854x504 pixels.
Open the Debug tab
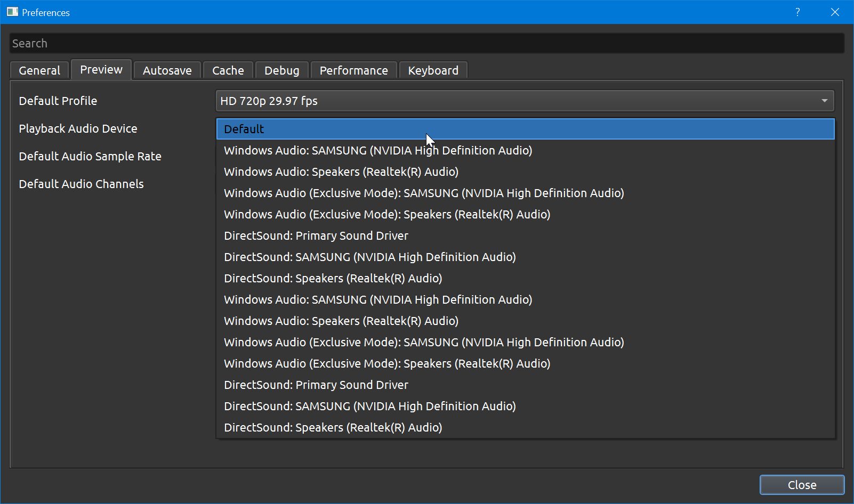(x=281, y=70)
